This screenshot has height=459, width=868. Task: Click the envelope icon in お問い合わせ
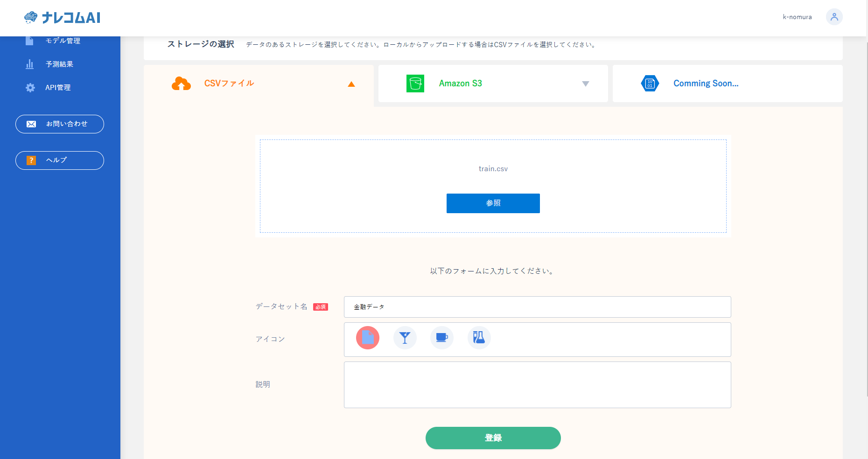(31, 124)
